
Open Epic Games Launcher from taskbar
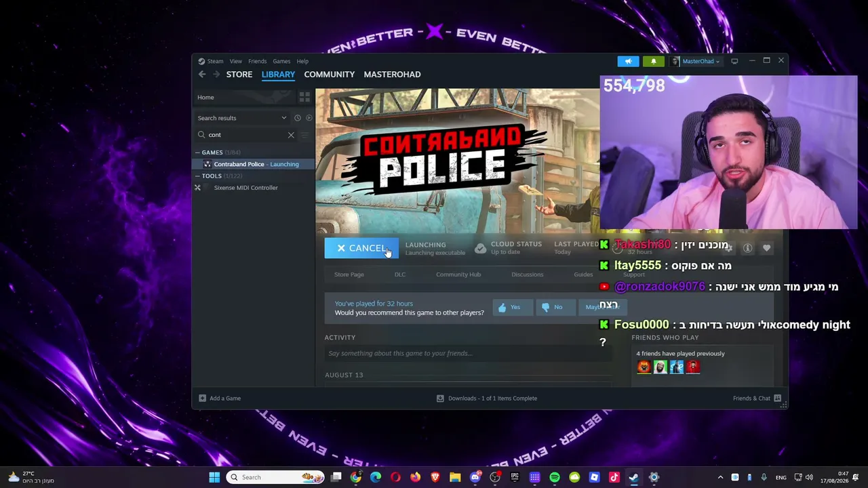coord(515,477)
